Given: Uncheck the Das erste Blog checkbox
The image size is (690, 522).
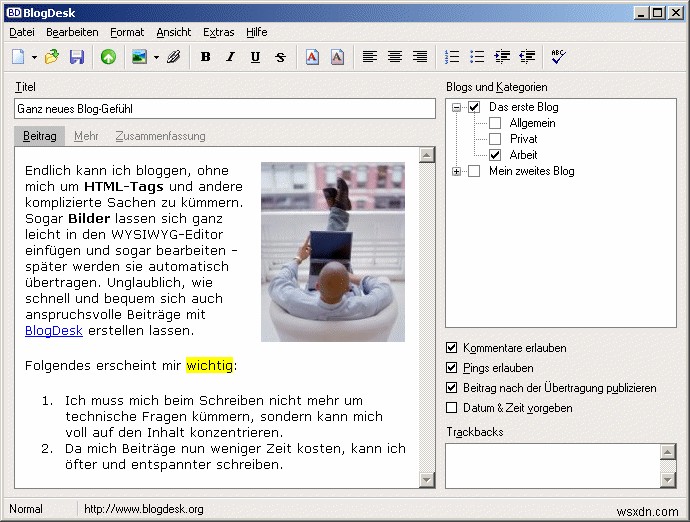Looking at the screenshot, I should point(474,107).
